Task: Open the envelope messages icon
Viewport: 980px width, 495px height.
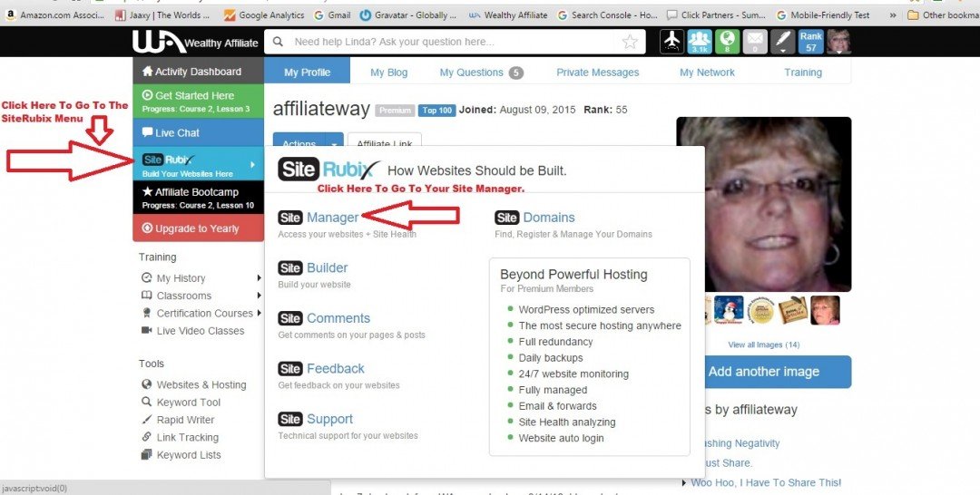Action: click(754, 42)
